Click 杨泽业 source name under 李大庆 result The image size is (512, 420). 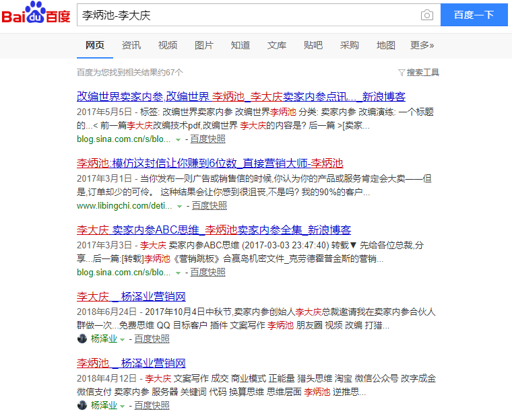coord(104,339)
